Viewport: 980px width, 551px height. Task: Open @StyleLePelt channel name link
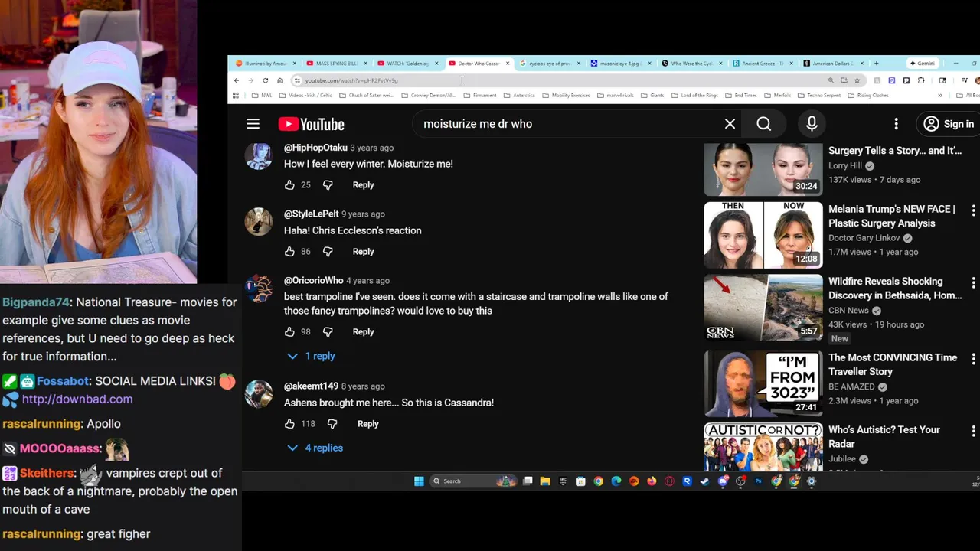[x=311, y=214]
